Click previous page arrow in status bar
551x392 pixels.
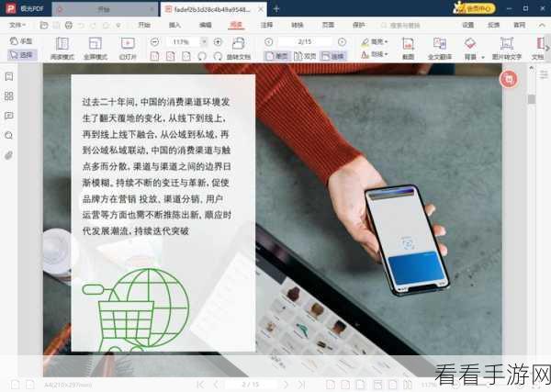pyautogui.click(x=216, y=385)
